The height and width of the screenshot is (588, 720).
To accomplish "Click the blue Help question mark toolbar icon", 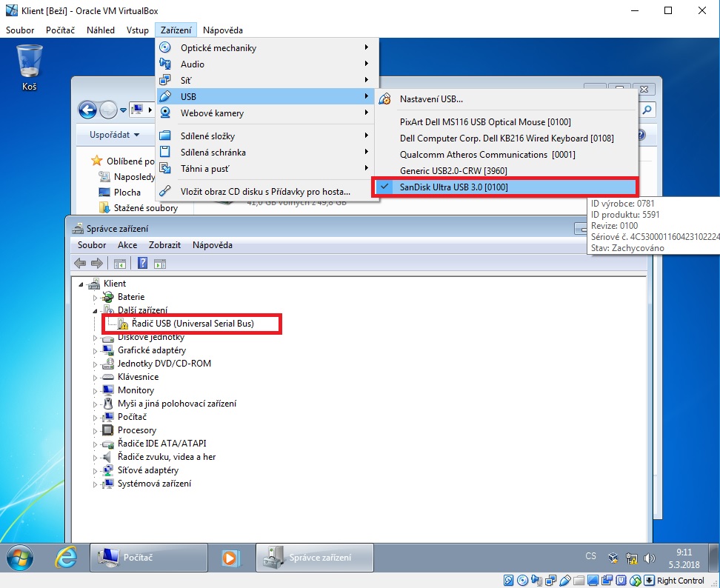I will pyautogui.click(x=143, y=264).
